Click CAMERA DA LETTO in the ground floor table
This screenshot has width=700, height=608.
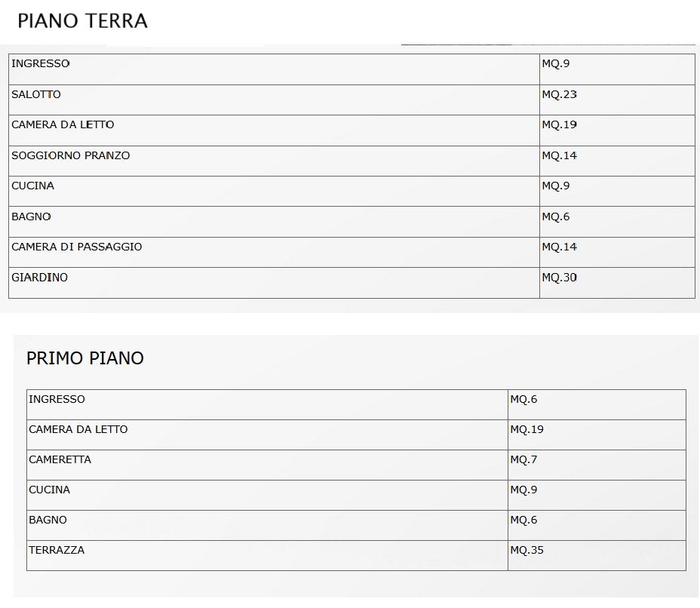point(63,125)
